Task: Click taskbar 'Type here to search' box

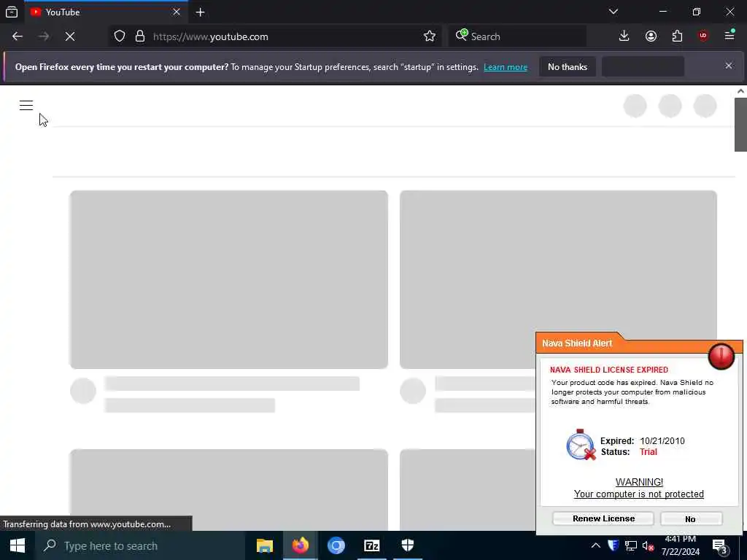Action: [139, 545]
